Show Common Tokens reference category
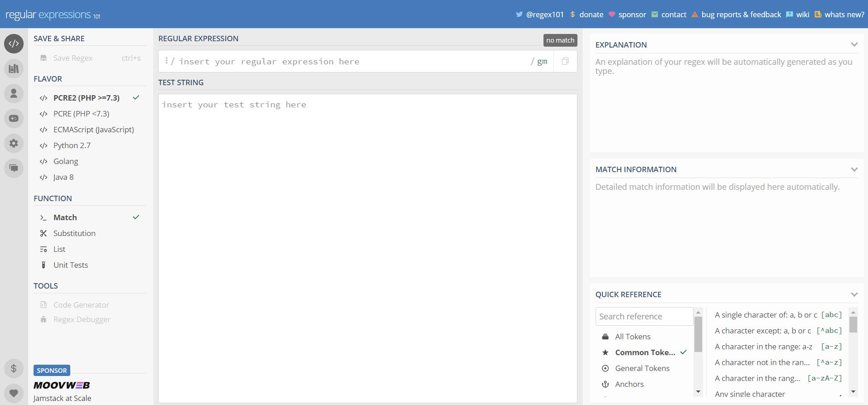Image resolution: width=868 pixels, height=405 pixels. [x=645, y=352]
